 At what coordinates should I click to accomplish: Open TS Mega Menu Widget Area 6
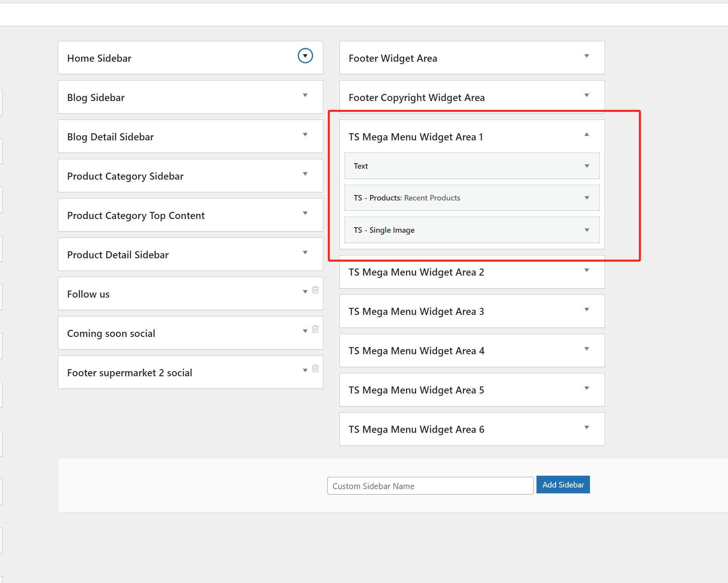tap(586, 428)
